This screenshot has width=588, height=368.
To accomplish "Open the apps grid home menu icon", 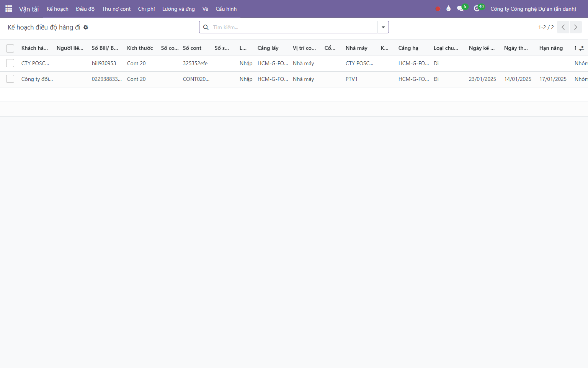I will point(9,8).
